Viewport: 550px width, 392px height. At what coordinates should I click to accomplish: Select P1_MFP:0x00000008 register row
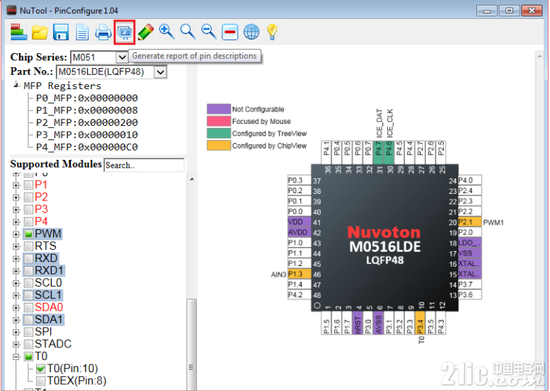point(86,110)
